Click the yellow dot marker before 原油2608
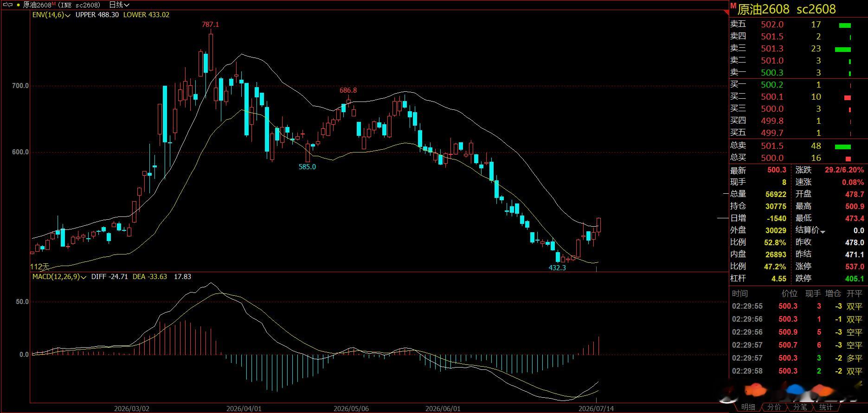This screenshot has height=413, width=868. [18, 5]
